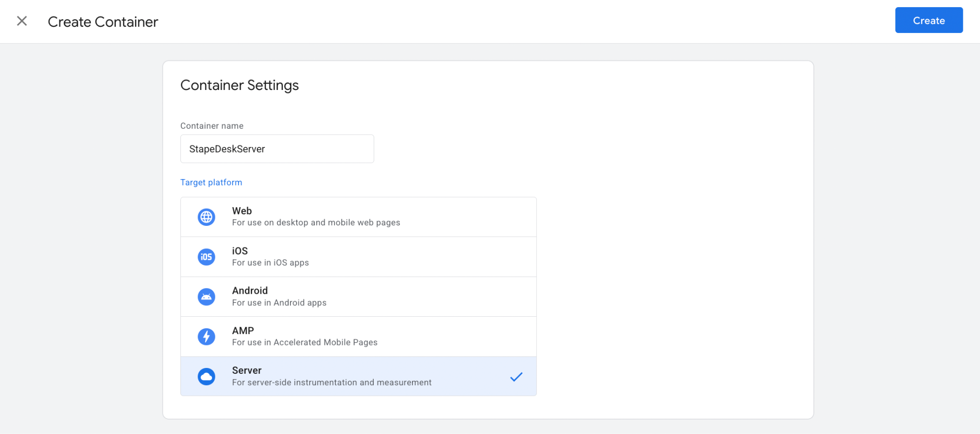Click the blue Create button
Screen dimensions: 980x434
point(929,20)
